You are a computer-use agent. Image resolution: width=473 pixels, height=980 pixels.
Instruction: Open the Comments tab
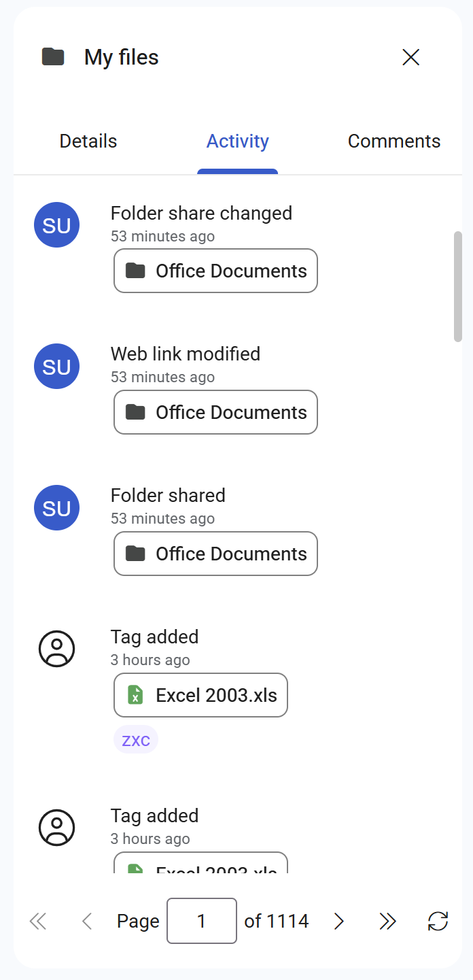394,141
